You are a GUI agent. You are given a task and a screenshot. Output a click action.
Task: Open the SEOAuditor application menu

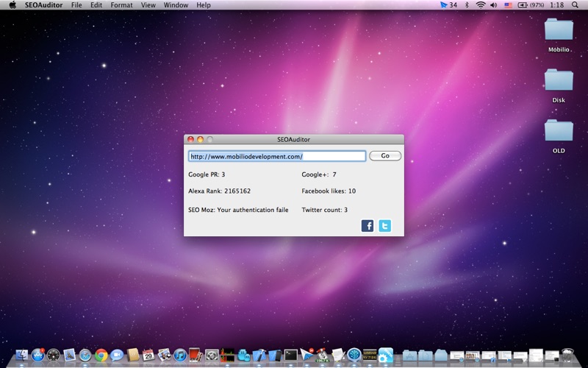click(44, 5)
